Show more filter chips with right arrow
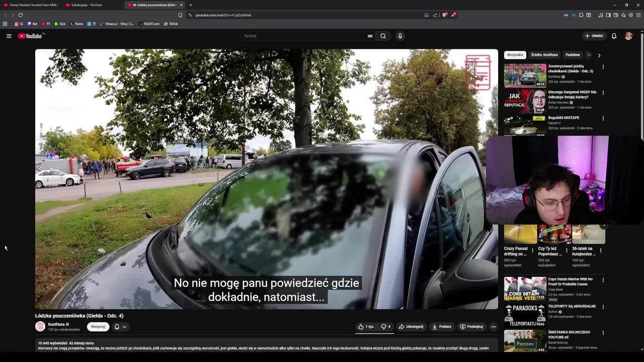Screen dimensions: 644x362 (599, 55)
